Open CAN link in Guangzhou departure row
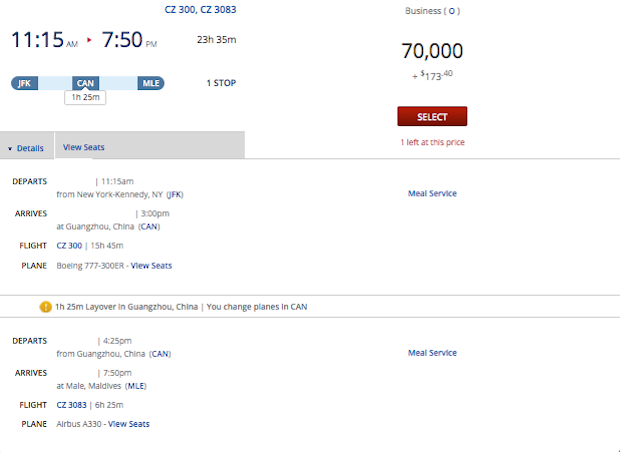Screen dimensions: 620x452 click(160, 353)
